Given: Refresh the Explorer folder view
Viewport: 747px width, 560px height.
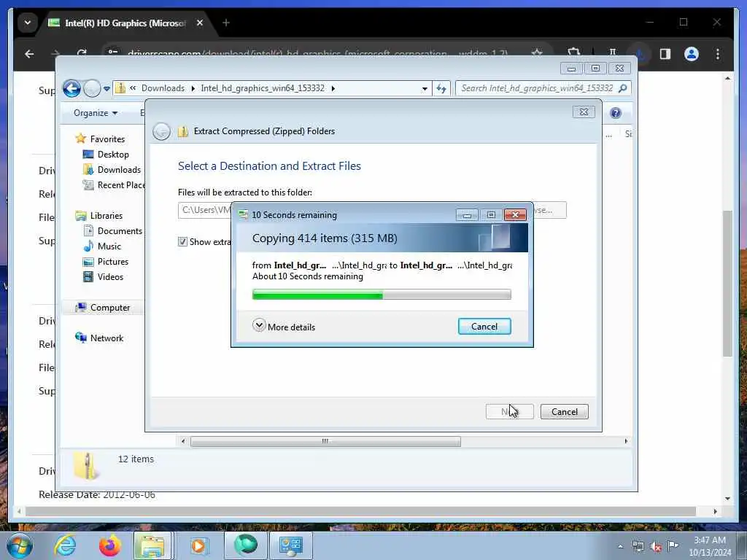Looking at the screenshot, I should pyautogui.click(x=441, y=88).
